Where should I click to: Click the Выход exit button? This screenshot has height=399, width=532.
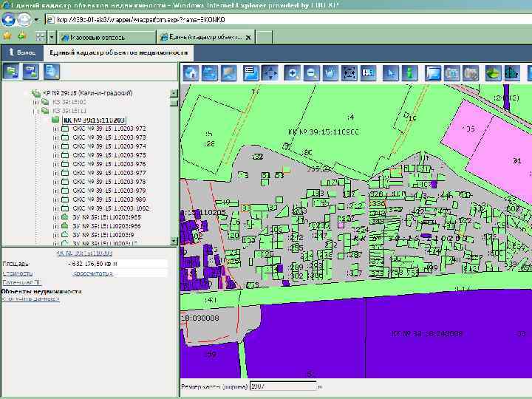21,52
